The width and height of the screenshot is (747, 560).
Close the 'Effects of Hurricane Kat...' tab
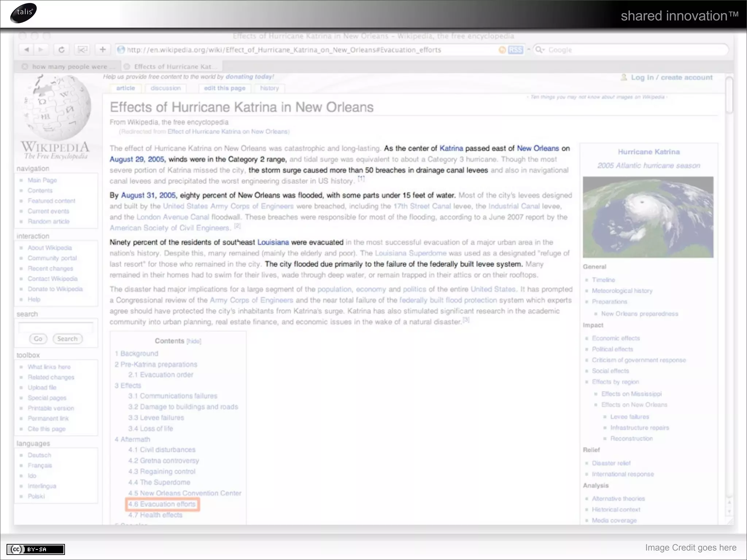coord(127,66)
